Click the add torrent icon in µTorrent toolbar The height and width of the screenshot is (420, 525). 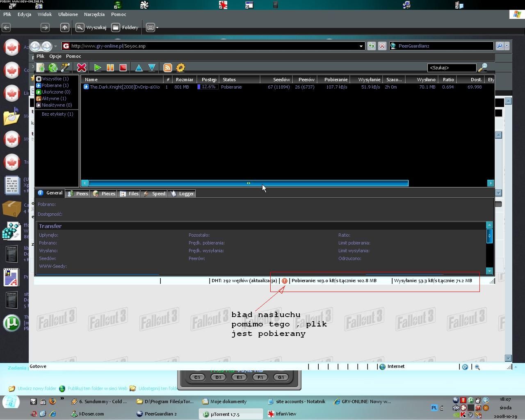pyautogui.click(x=41, y=68)
